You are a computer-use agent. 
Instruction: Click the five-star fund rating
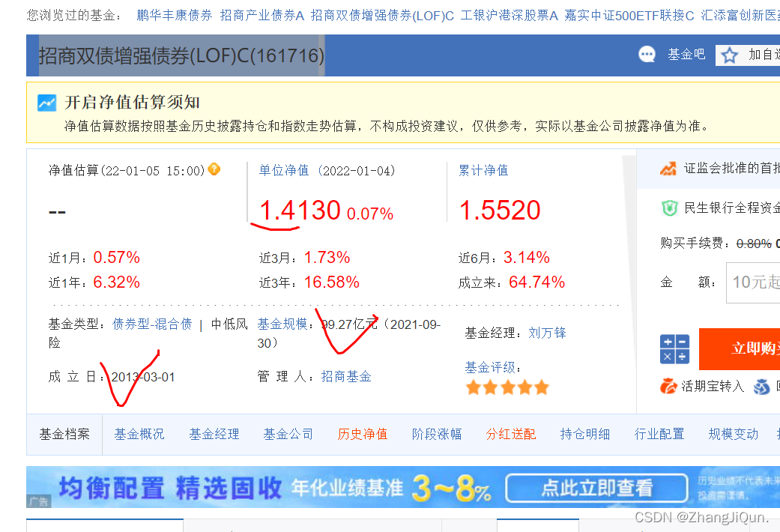[507, 387]
